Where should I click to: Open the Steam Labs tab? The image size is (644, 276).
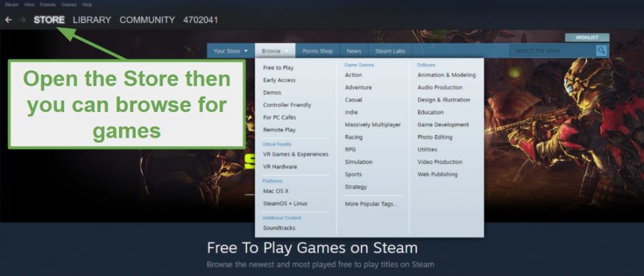click(x=390, y=51)
